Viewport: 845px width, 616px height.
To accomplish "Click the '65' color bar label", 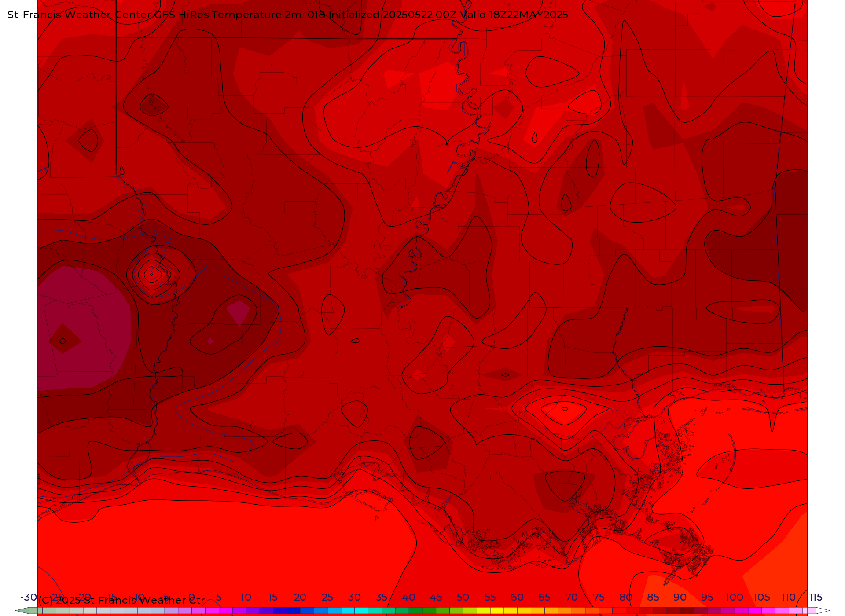I will [x=544, y=598].
